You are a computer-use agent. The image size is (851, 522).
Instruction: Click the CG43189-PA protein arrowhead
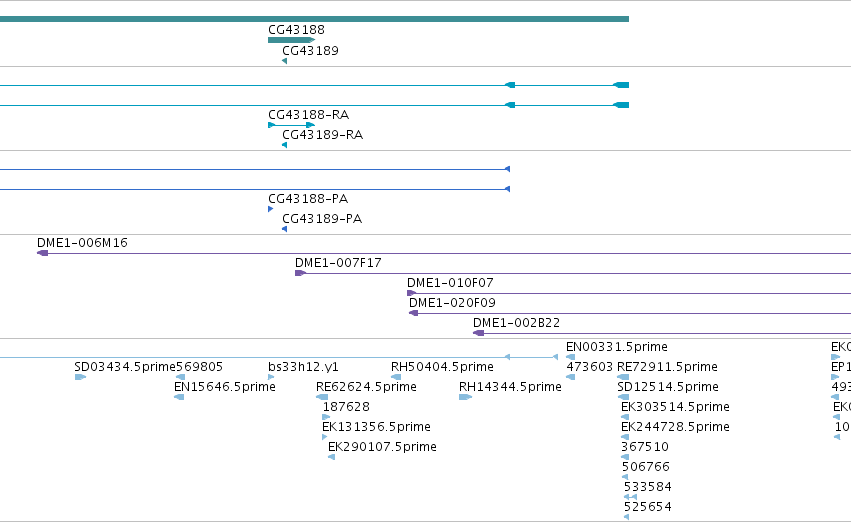coord(284,229)
